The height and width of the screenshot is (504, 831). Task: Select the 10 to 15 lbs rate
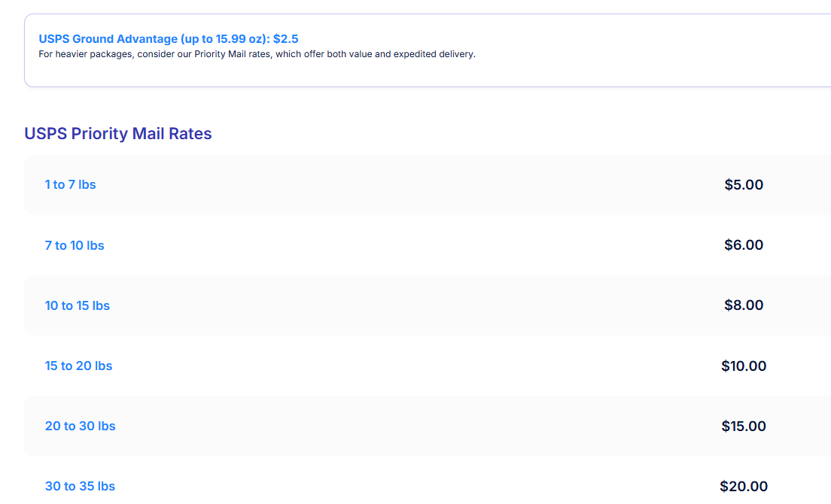pos(78,305)
